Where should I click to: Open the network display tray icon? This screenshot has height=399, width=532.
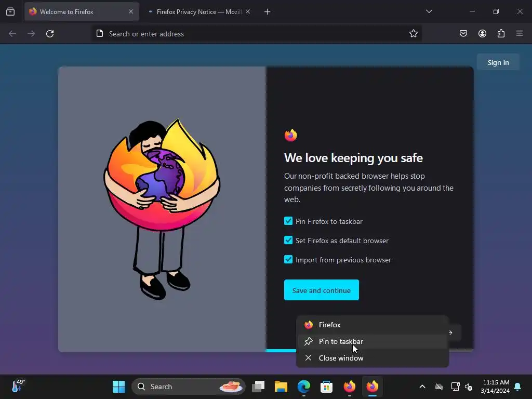(x=455, y=387)
